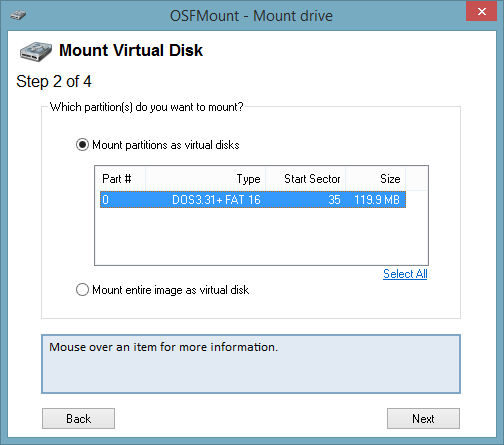Click the Mount Virtual Disk drive icon
This screenshot has width=504, height=445.
tap(36, 51)
